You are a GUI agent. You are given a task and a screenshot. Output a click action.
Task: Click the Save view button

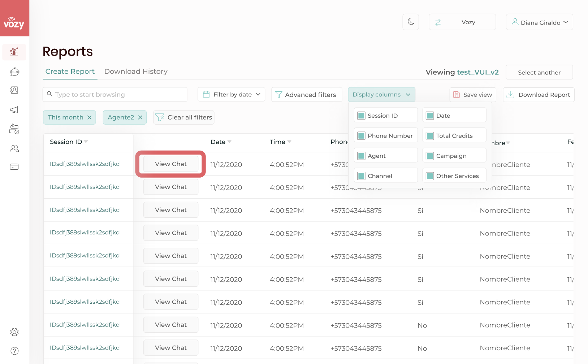[x=473, y=95]
